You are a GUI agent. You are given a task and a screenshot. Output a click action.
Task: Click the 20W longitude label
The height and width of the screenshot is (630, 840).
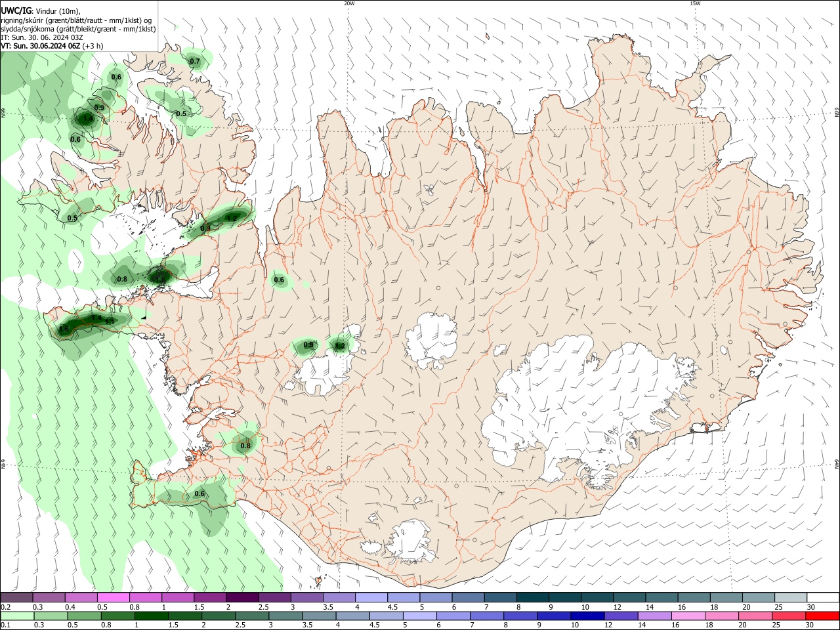(x=349, y=3)
